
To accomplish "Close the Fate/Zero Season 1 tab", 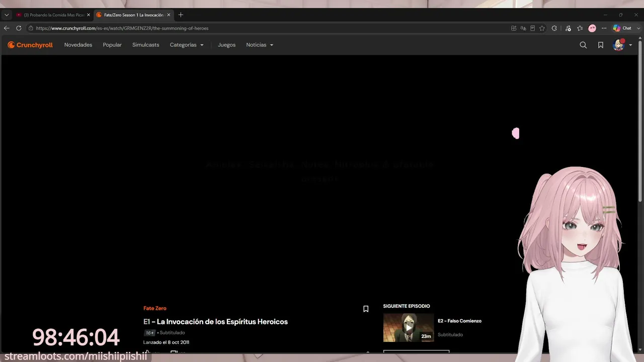I will click(169, 15).
